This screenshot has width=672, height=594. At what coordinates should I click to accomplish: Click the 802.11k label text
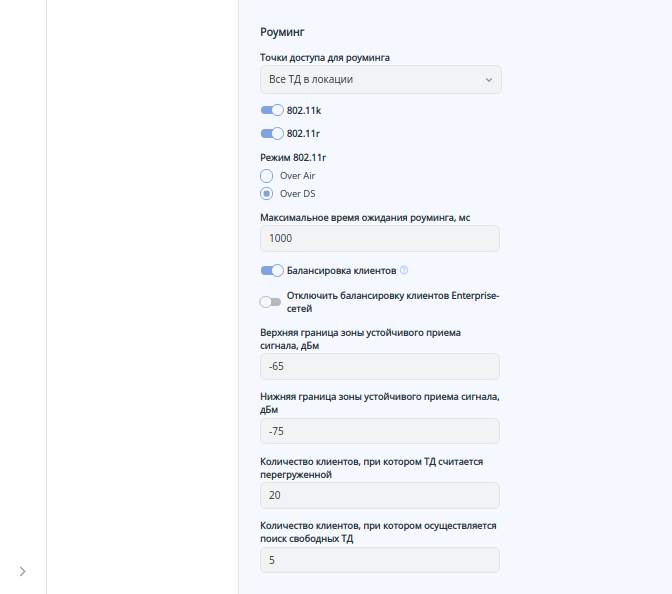click(304, 111)
